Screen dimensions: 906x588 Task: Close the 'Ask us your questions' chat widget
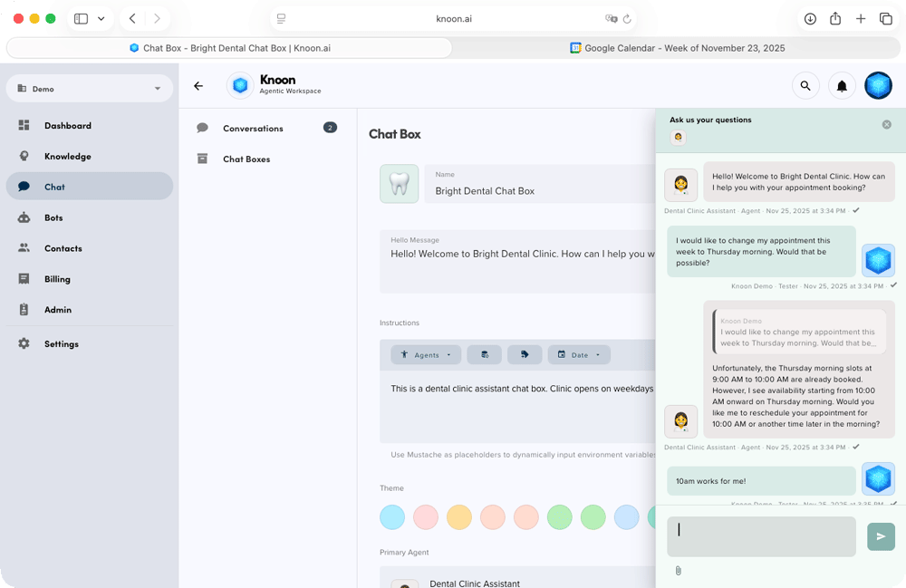[887, 124]
